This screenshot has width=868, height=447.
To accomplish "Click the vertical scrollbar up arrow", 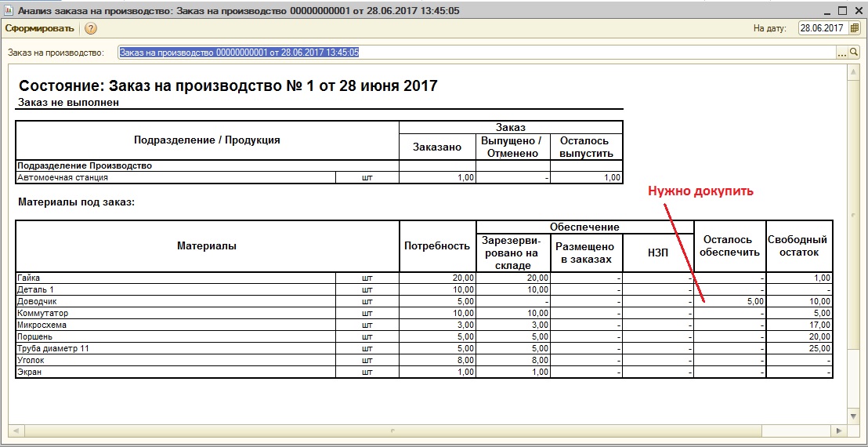I will pos(854,71).
